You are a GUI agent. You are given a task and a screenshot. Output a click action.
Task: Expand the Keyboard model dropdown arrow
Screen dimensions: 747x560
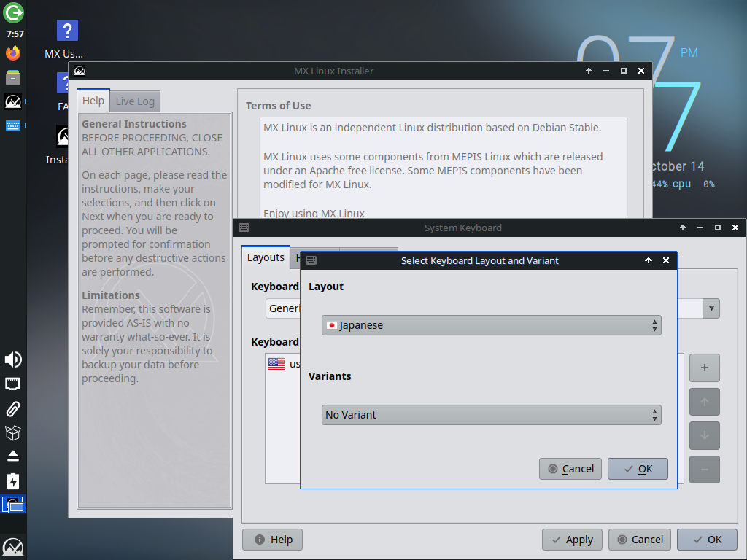tap(711, 308)
